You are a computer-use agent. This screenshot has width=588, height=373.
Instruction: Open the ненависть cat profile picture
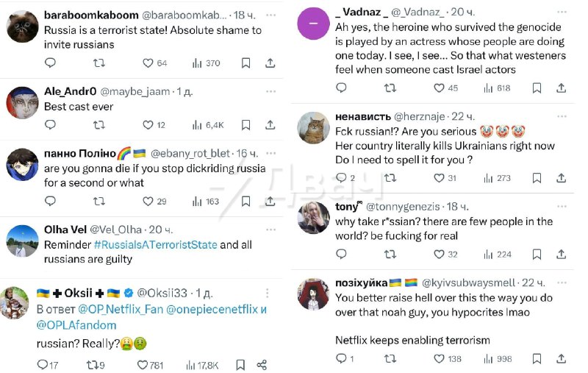pos(313,127)
